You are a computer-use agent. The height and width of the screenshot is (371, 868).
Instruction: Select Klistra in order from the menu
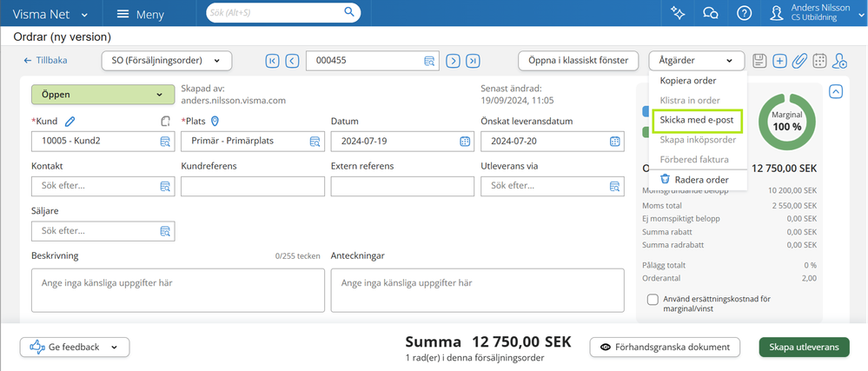pos(690,101)
